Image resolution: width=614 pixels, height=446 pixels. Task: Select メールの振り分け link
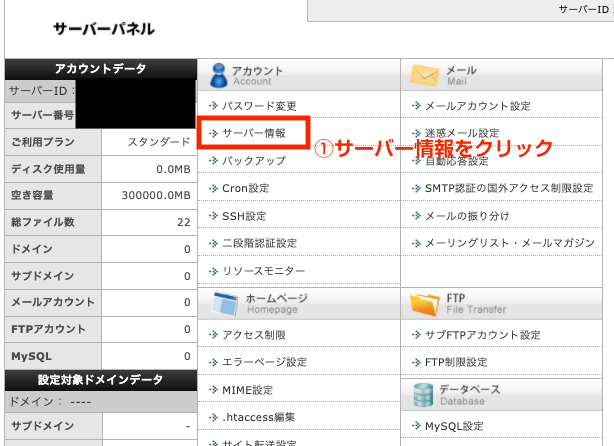(x=467, y=216)
